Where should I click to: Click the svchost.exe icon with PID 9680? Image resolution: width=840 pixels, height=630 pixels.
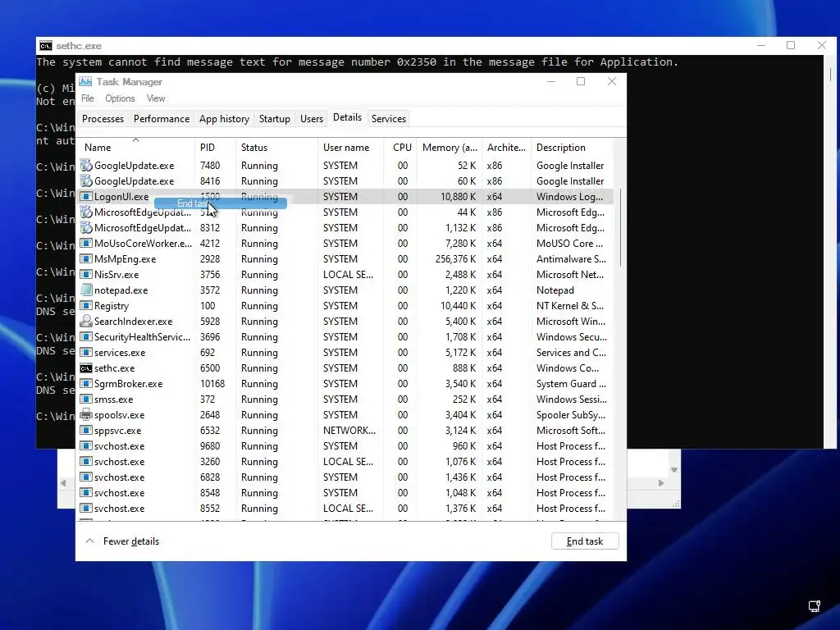[85, 445]
